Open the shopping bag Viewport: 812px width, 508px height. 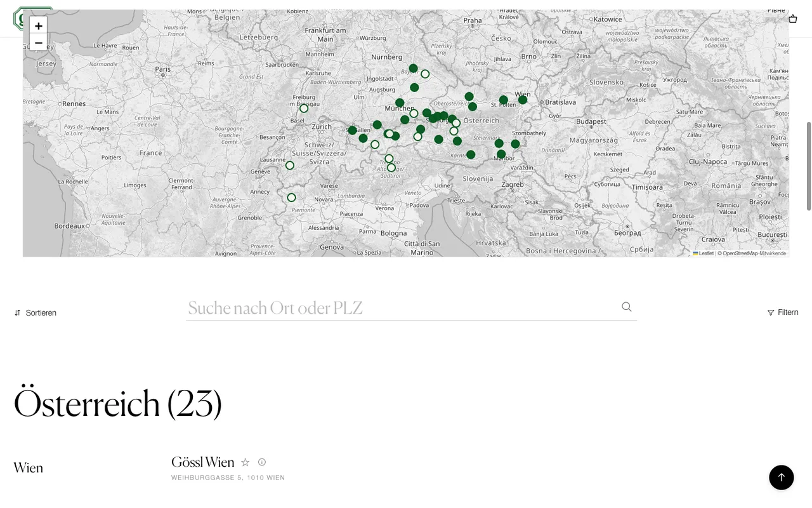click(793, 19)
